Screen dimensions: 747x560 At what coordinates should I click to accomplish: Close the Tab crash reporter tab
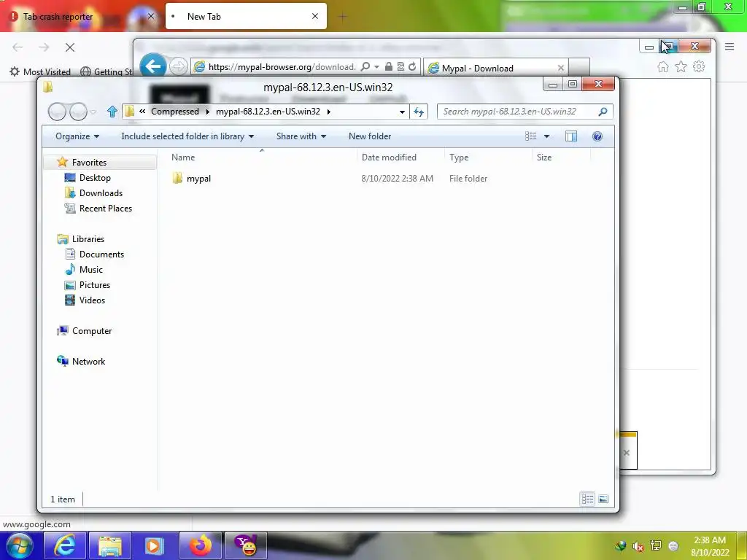point(151,16)
